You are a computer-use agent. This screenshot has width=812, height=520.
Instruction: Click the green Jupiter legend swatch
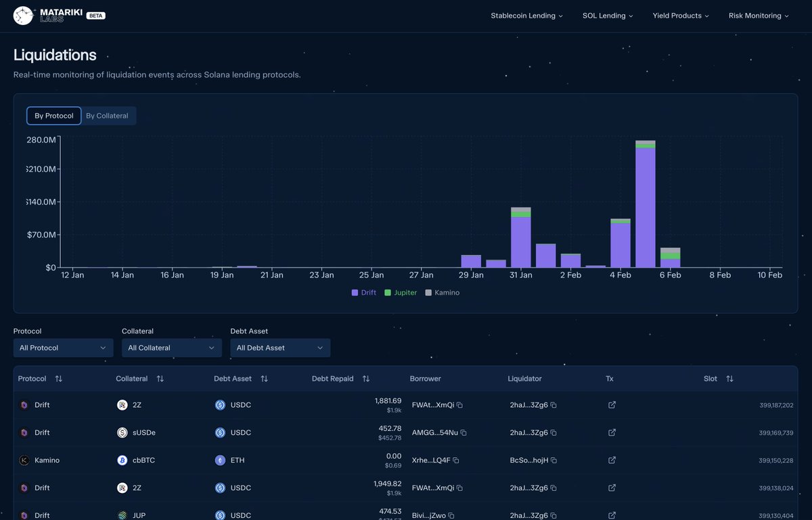tap(388, 293)
